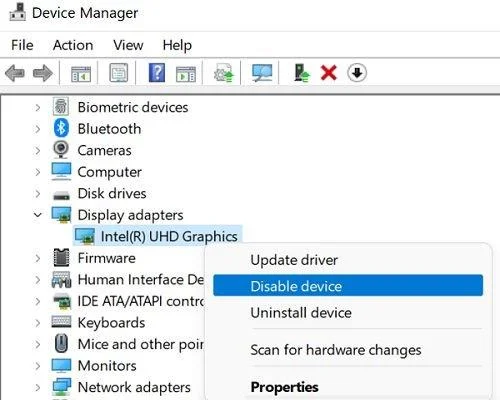This screenshot has width=500, height=400.
Task: Click the Properties sheet toolbar icon
Action: [x=119, y=73]
